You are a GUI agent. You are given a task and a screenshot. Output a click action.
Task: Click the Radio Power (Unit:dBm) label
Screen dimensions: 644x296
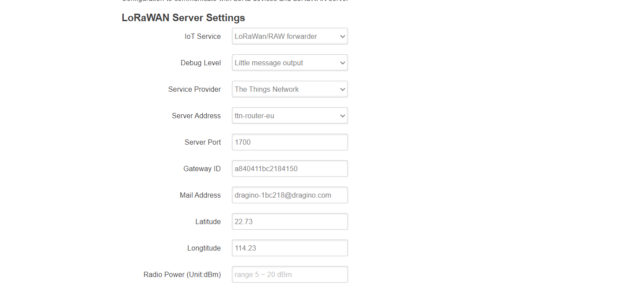(x=182, y=275)
